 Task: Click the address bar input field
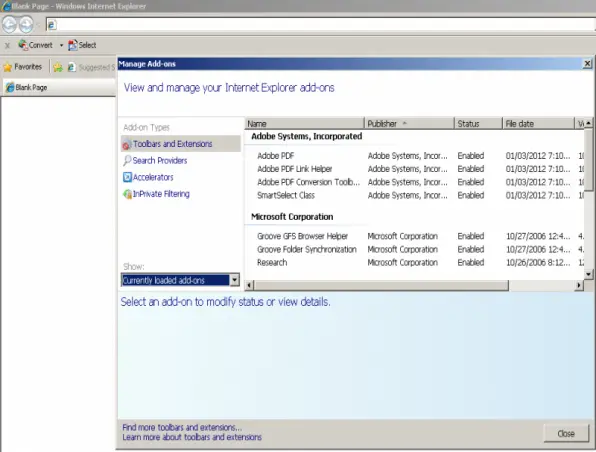click(x=320, y=25)
